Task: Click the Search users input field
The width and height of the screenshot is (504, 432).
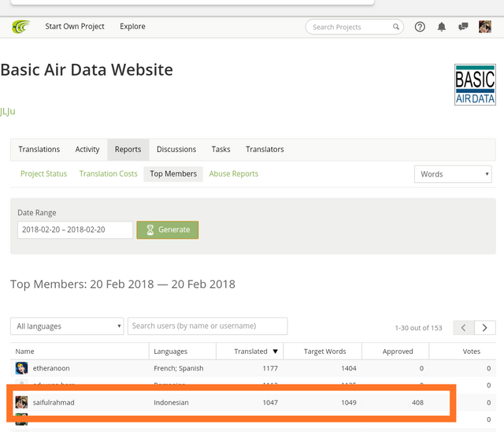Action: point(207,326)
